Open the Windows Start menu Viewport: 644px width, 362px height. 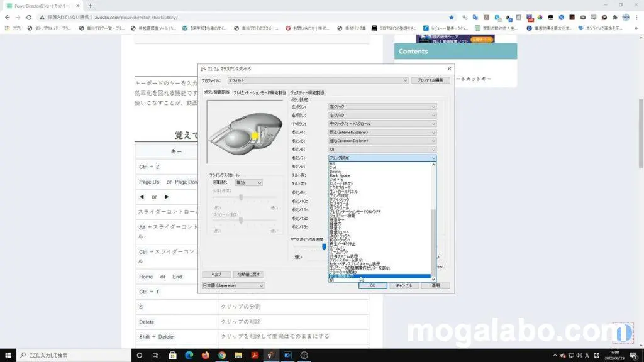click(8, 355)
